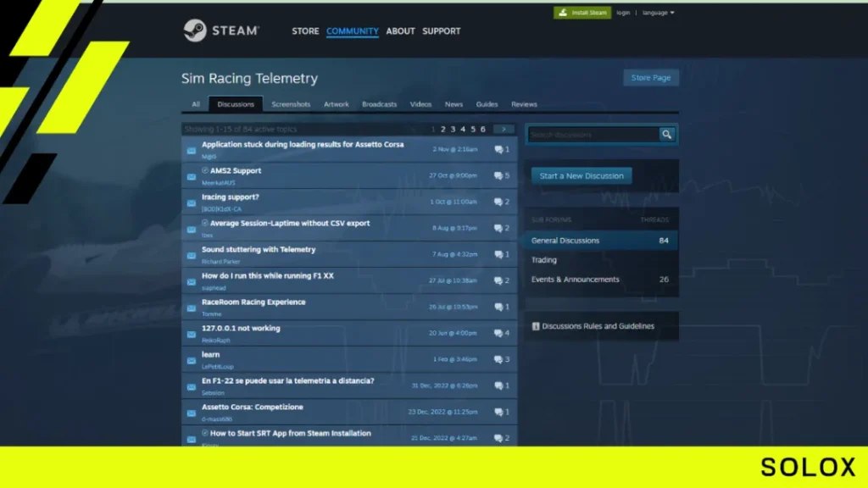
Task: Go to page 4 of topics
Action: (463, 130)
